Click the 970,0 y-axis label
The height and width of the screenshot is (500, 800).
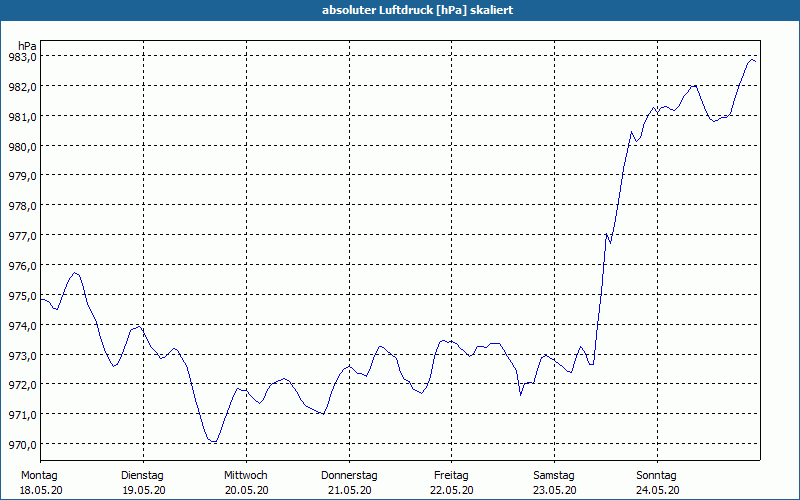(x=22, y=444)
